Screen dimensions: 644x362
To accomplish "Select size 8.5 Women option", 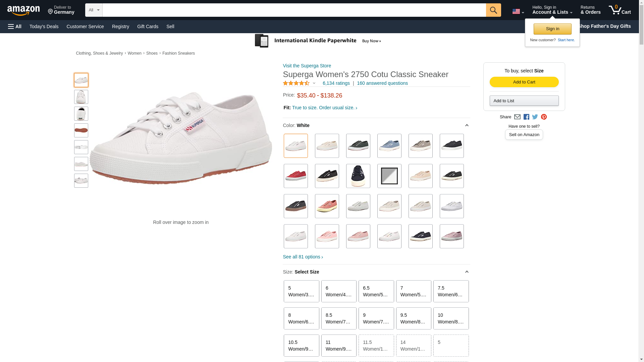I will click(x=339, y=318).
